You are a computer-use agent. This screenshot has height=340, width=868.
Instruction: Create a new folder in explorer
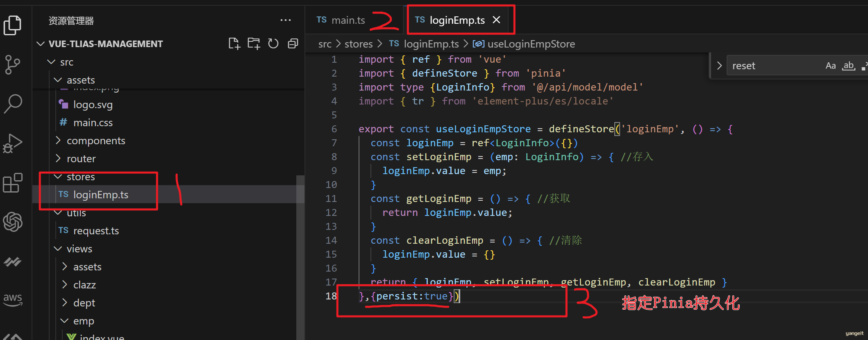point(254,43)
